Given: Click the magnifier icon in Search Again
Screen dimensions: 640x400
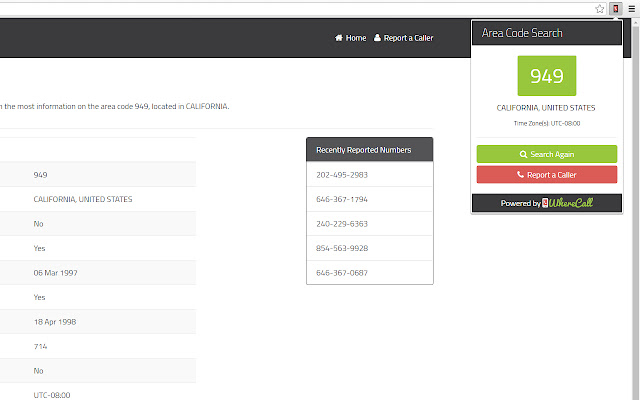Looking at the screenshot, I should [x=523, y=154].
